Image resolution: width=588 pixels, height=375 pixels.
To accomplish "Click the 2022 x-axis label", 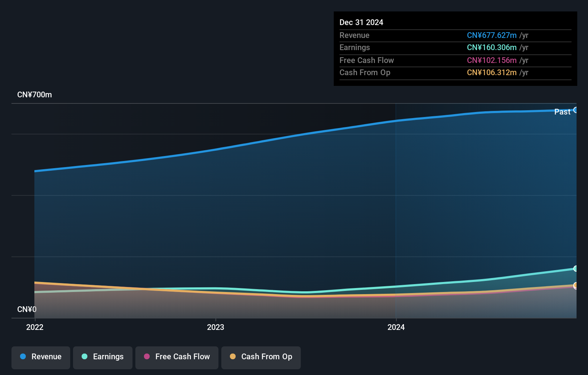I will (x=35, y=327).
